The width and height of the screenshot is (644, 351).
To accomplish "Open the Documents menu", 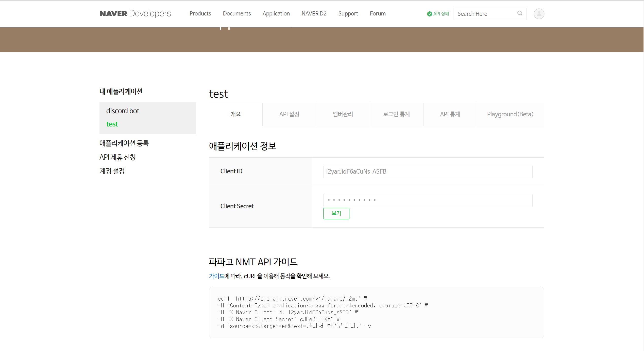I will click(x=237, y=13).
